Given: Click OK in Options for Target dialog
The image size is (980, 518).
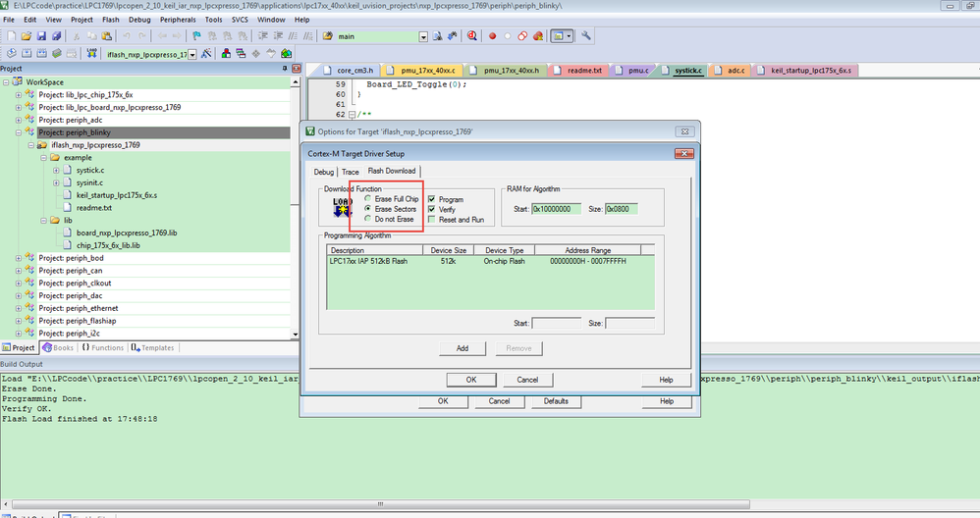Looking at the screenshot, I should (x=443, y=401).
